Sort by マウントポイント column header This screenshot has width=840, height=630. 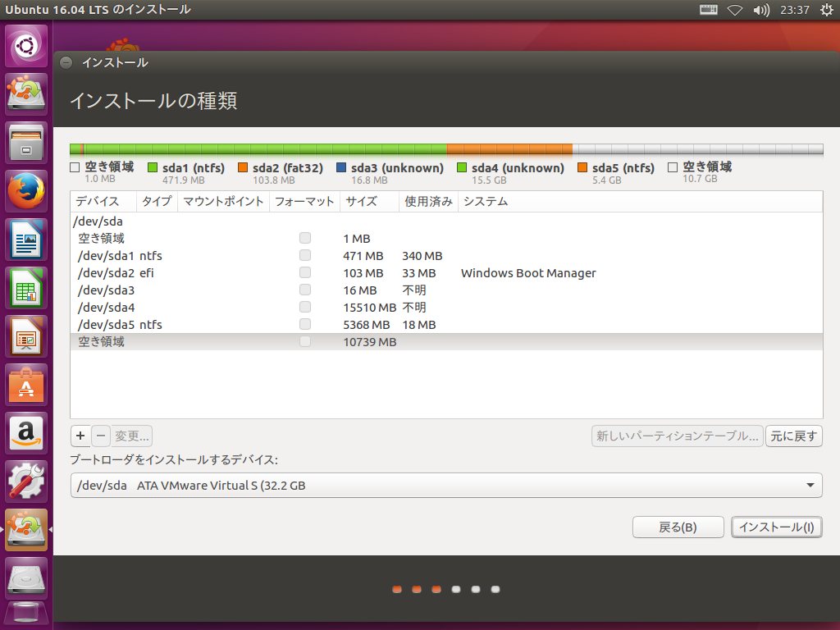pyautogui.click(x=223, y=202)
